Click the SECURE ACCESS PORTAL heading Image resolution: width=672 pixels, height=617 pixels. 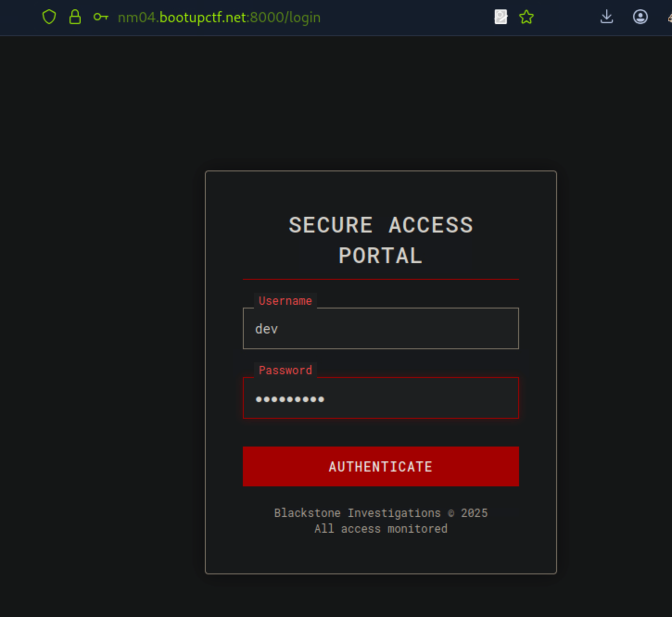pyautogui.click(x=381, y=240)
